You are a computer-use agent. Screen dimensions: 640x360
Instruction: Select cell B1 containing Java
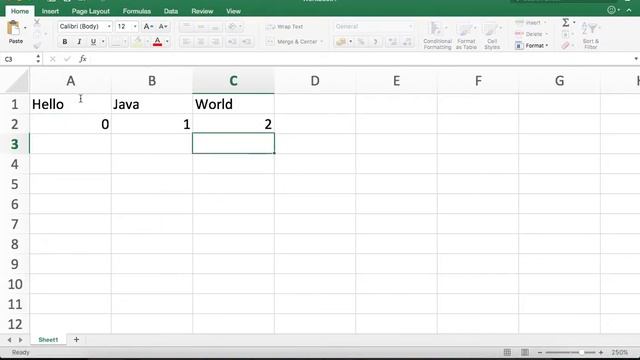151,104
